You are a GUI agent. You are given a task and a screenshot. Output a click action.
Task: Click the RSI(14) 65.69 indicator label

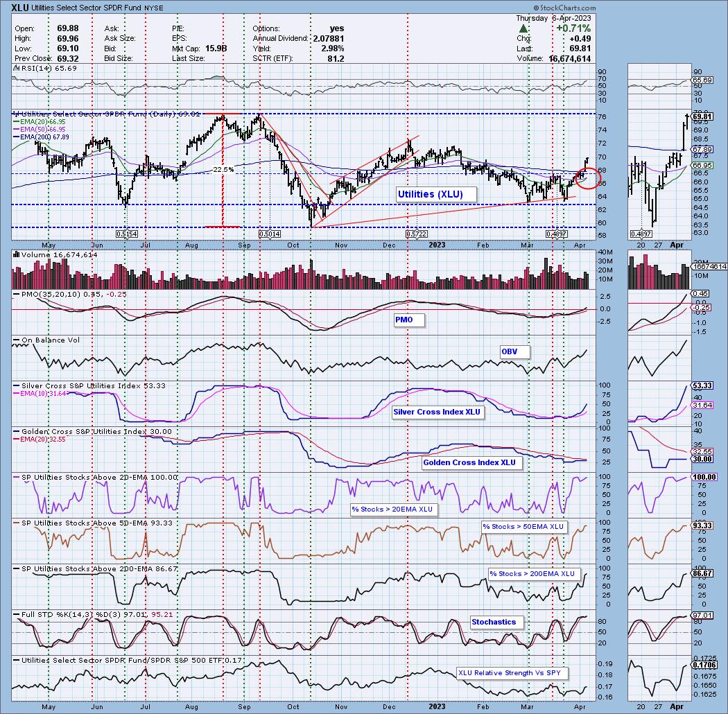[x=49, y=68]
